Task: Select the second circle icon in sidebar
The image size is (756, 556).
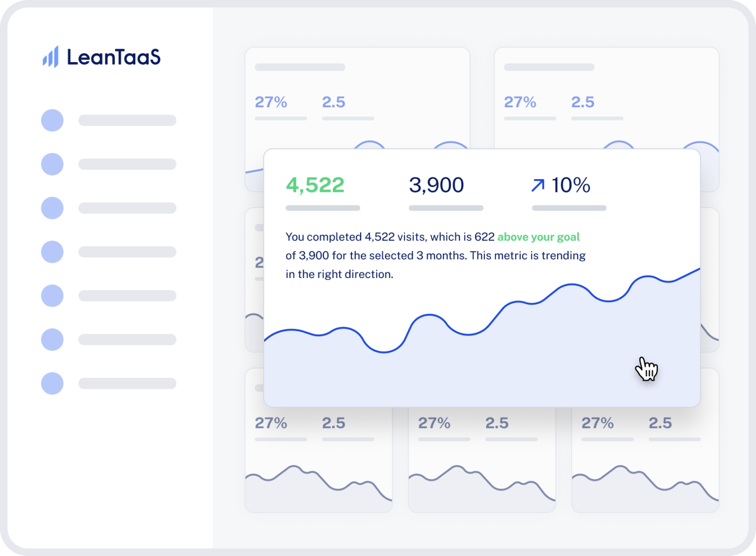Action: 52,164
